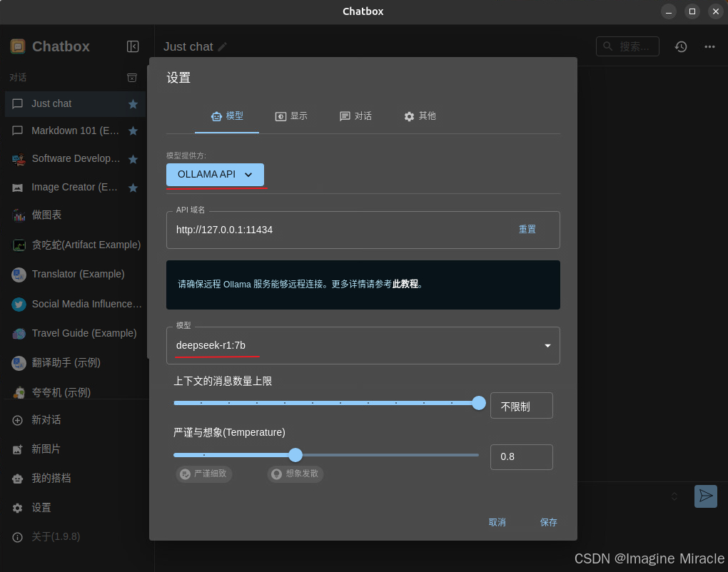This screenshot has height=572, width=728.
Task: Open the OLLAMA API provider dropdown
Action: point(215,174)
